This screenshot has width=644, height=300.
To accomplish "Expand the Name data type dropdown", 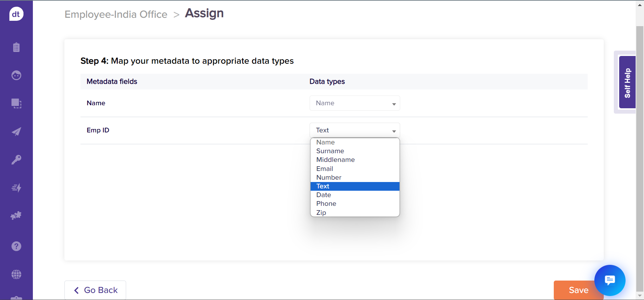I will point(355,103).
